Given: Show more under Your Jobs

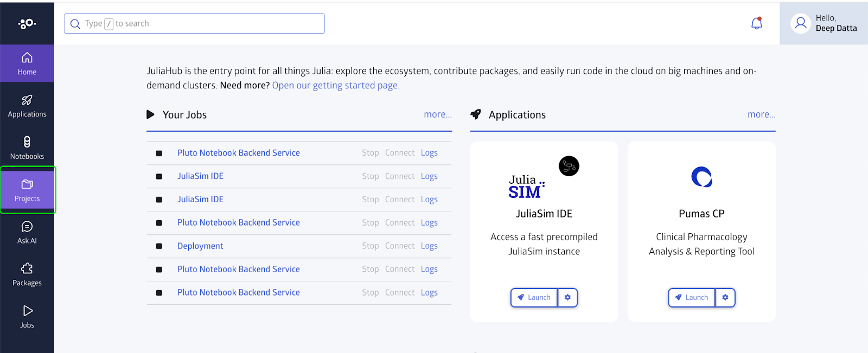Looking at the screenshot, I should point(438,114).
